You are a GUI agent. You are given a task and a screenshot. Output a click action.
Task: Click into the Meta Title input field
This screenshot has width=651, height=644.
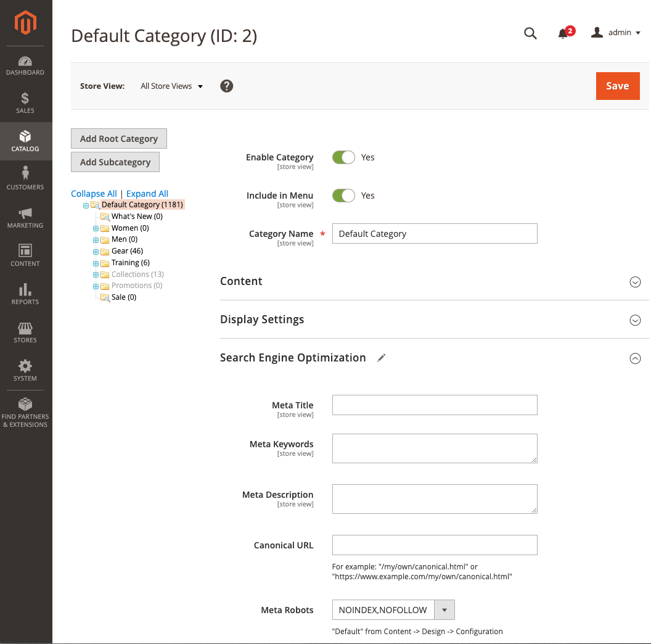coord(435,405)
